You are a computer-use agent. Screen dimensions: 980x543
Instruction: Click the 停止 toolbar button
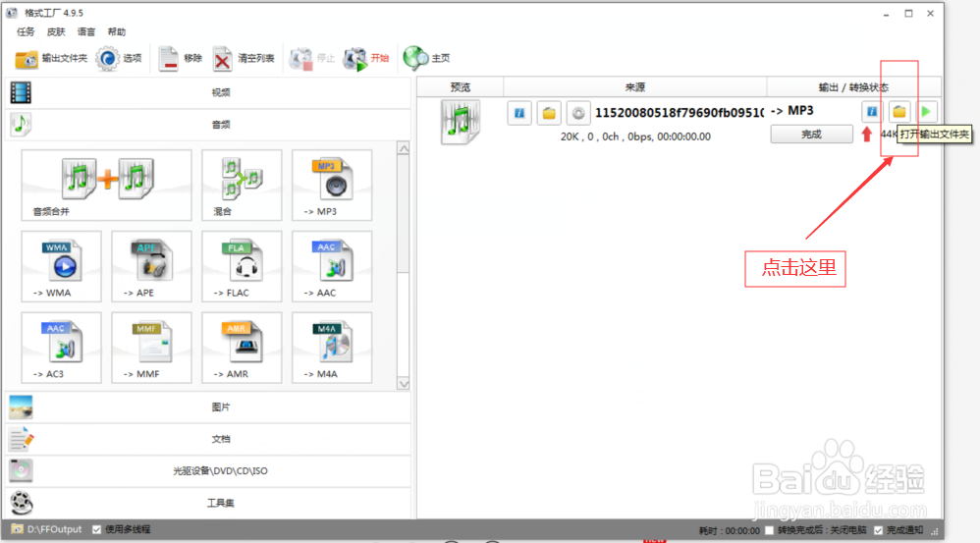(x=312, y=58)
